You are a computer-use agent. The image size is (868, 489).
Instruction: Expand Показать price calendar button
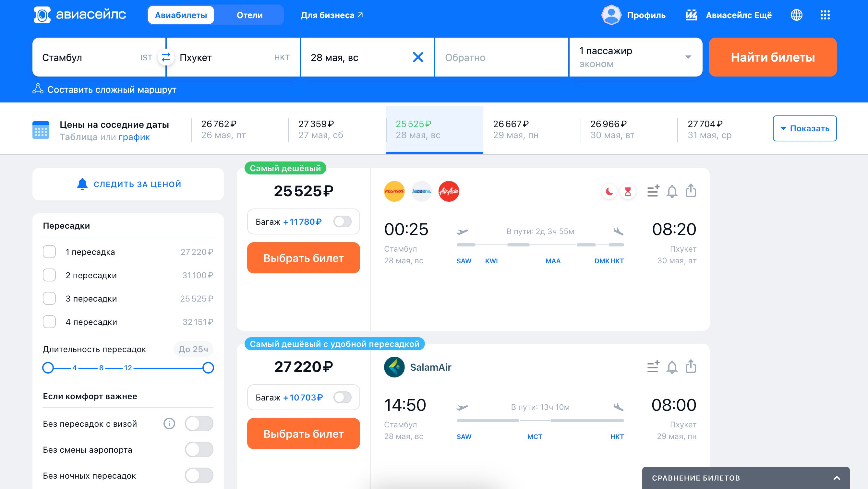[805, 128]
